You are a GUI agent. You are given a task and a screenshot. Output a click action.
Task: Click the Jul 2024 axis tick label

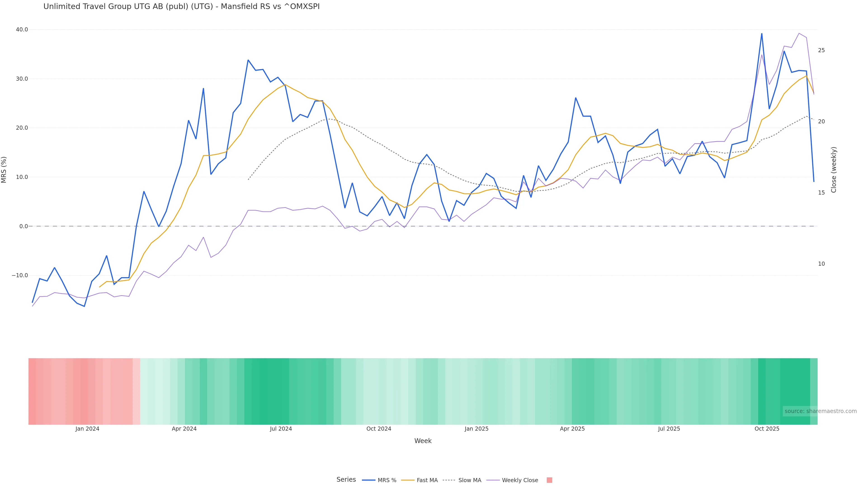coord(281,429)
